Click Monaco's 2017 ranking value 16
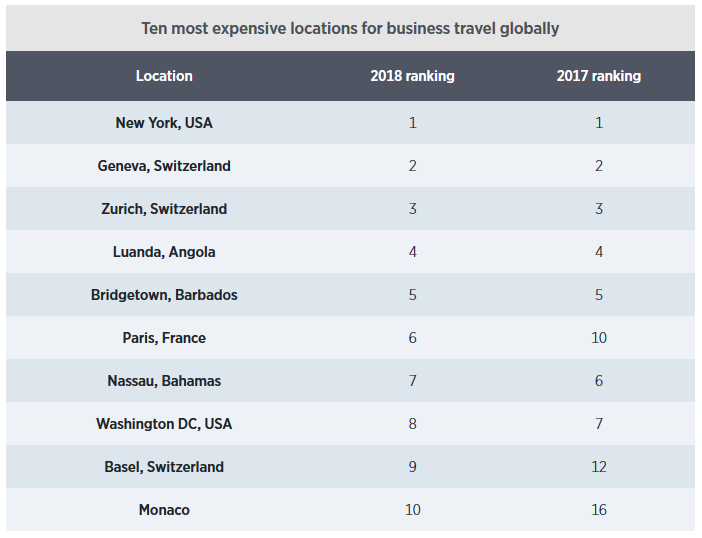This screenshot has height=538, width=702. 599,510
